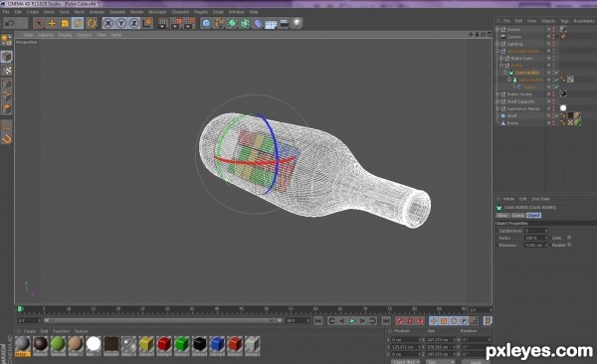This screenshot has height=364, width=597.
Task: Open the Simulate menu
Action: [x=117, y=12]
